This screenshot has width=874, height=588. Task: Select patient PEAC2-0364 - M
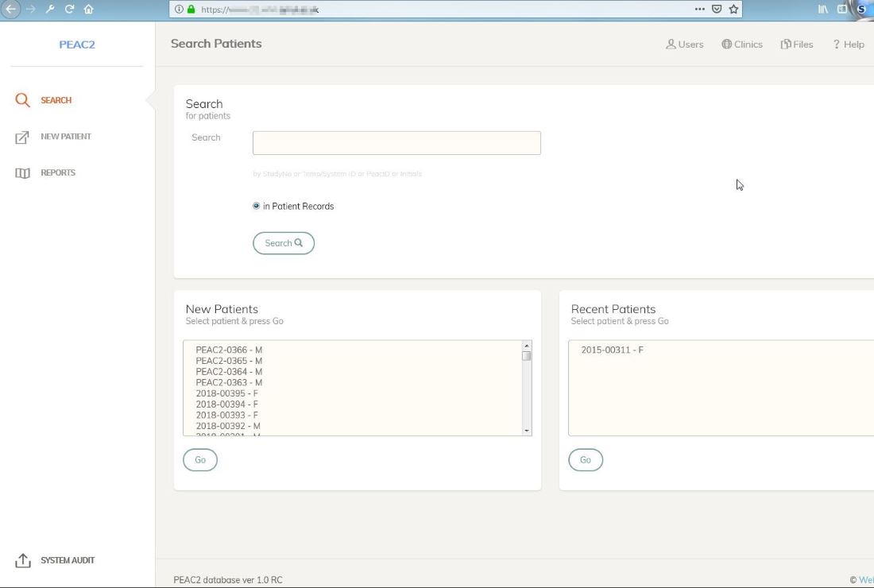(x=229, y=372)
